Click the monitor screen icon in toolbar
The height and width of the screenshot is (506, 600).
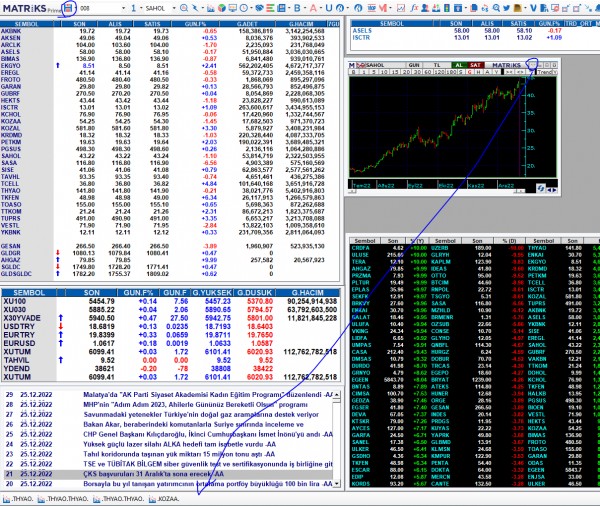[233, 8]
